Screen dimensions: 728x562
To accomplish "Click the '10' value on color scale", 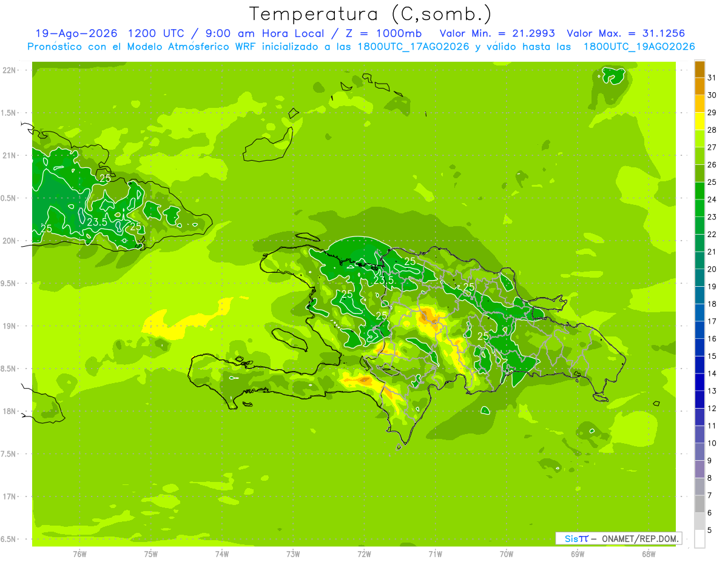I will (x=712, y=443).
